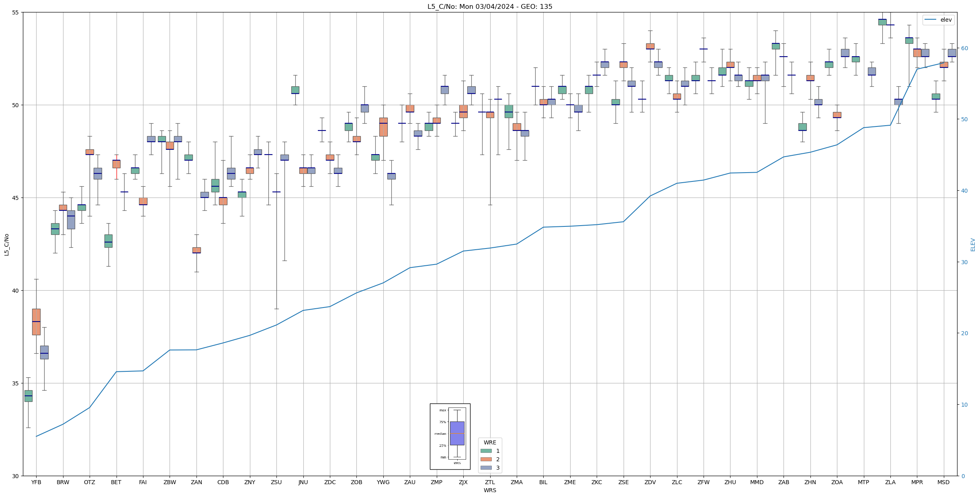Click the ELEV right axis title
This screenshot has height=497, width=980.
pyautogui.click(x=973, y=244)
